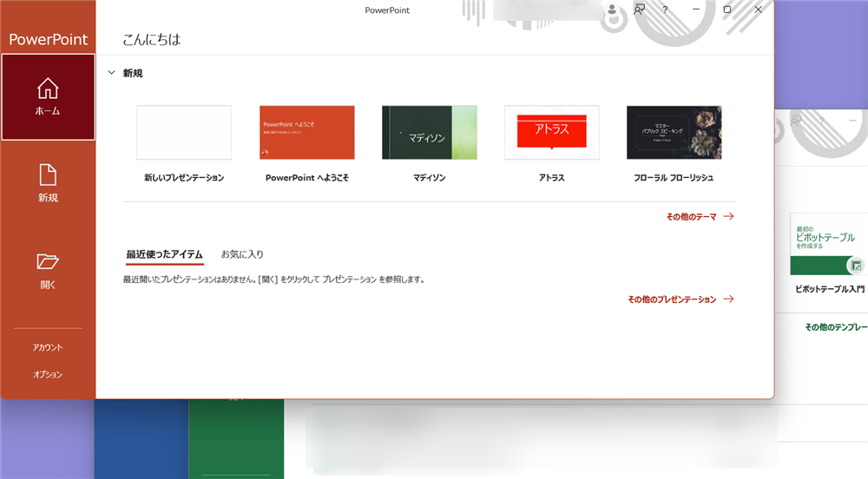Click その他のテンプレート link in Excel window
This screenshot has width=868, height=479.
tap(836, 327)
